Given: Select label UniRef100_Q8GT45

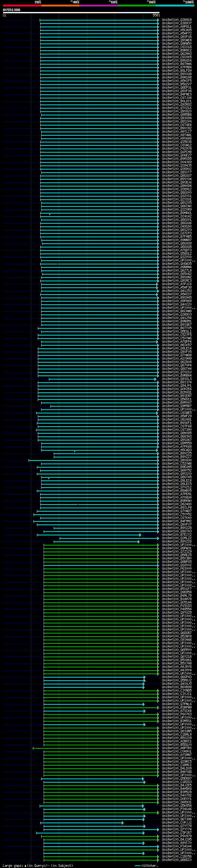Looking at the screenshot, I should 177,477.
